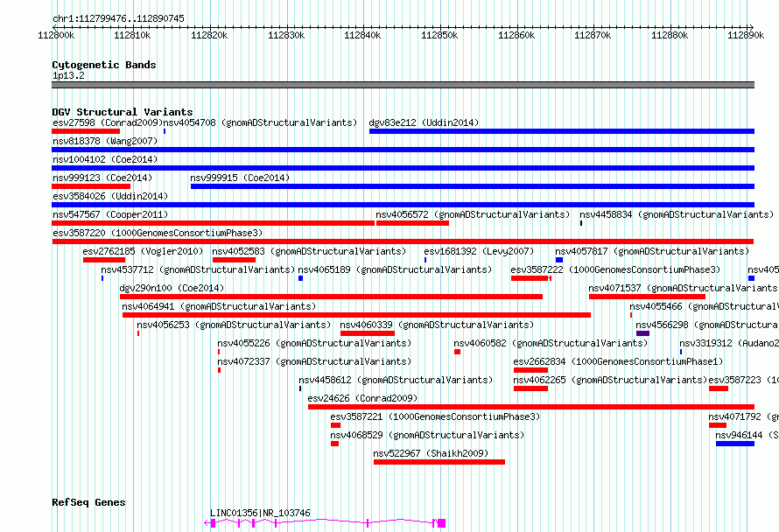Select nsv4566298 variant label
This screenshot has width=779, height=532.
[x=707, y=325]
